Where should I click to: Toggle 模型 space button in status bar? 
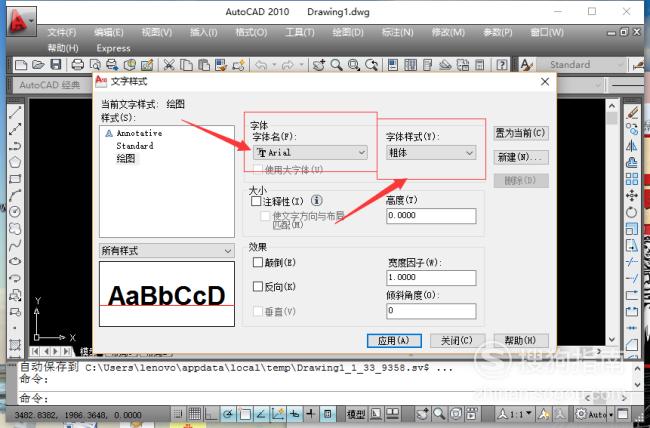tap(356, 414)
